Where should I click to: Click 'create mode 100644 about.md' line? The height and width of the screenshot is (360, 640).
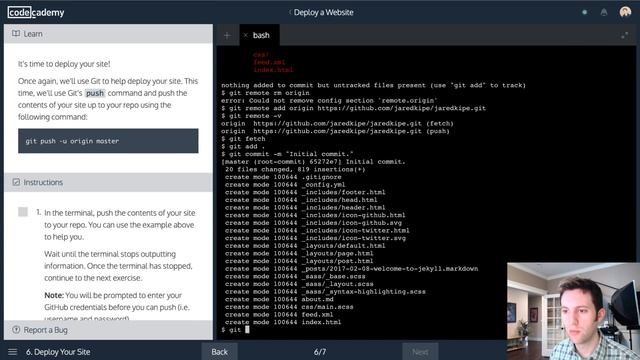(279, 299)
